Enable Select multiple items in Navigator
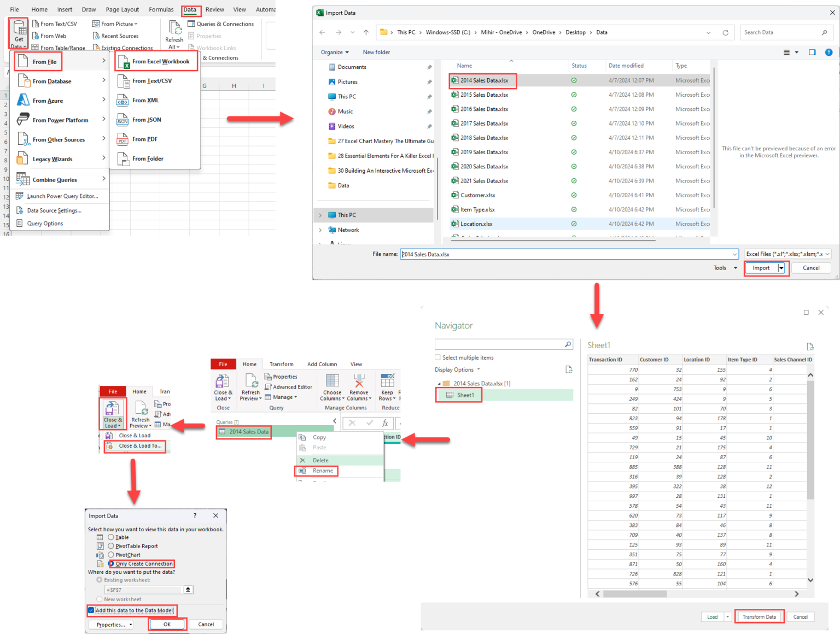The width and height of the screenshot is (840, 634). (x=437, y=357)
